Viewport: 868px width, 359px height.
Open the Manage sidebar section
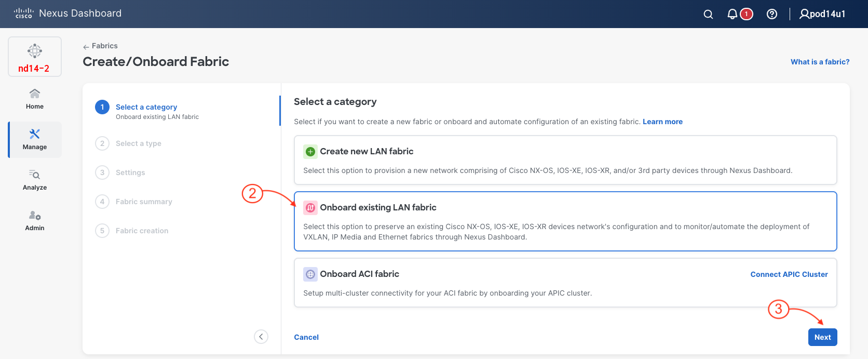(35, 139)
